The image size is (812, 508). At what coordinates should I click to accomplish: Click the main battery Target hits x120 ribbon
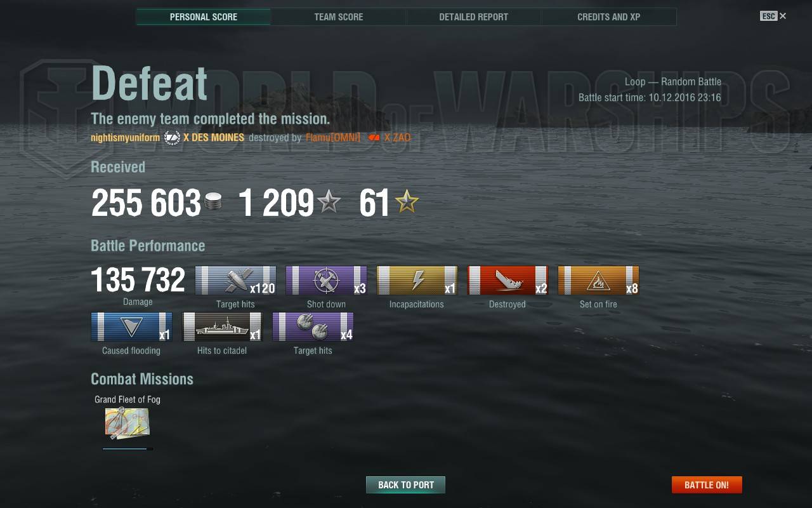click(235, 281)
